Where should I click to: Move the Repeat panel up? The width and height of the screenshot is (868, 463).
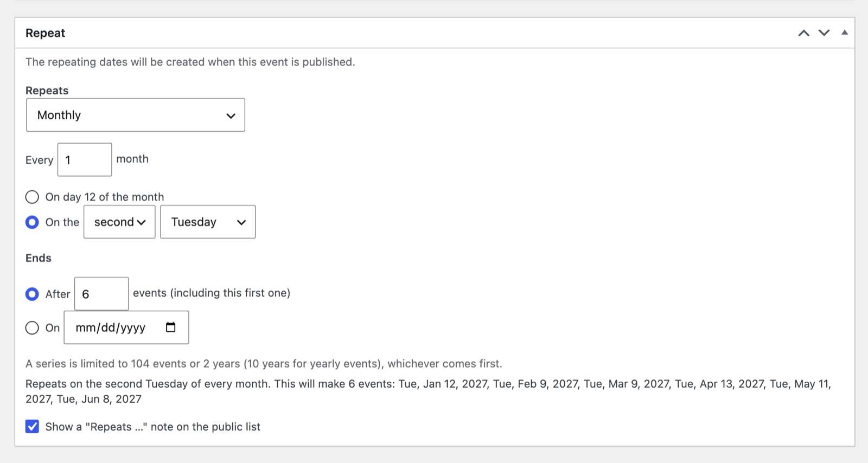(803, 33)
